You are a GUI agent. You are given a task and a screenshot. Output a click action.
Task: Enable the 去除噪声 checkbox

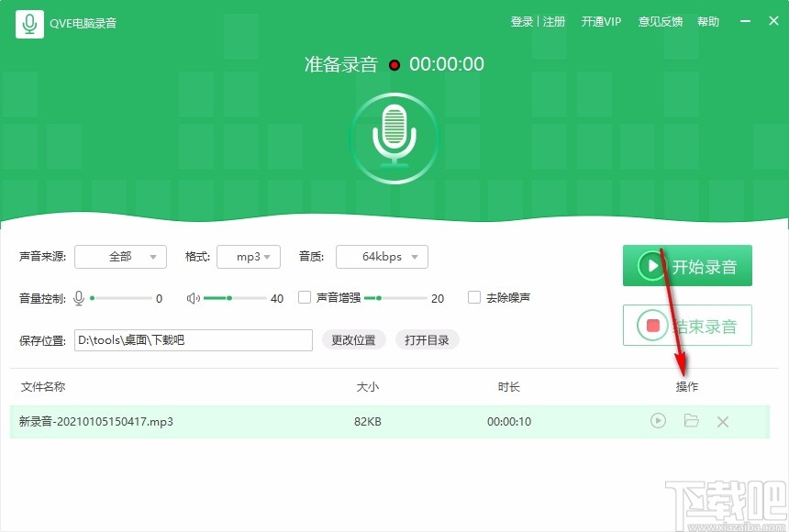[x=474, y=297]
